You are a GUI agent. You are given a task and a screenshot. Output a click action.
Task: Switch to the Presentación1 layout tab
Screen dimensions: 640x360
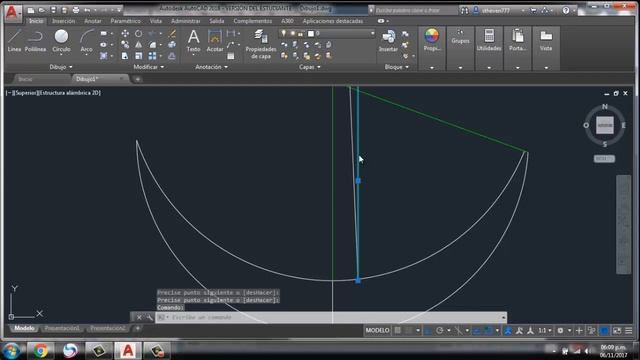pos(62,328)
